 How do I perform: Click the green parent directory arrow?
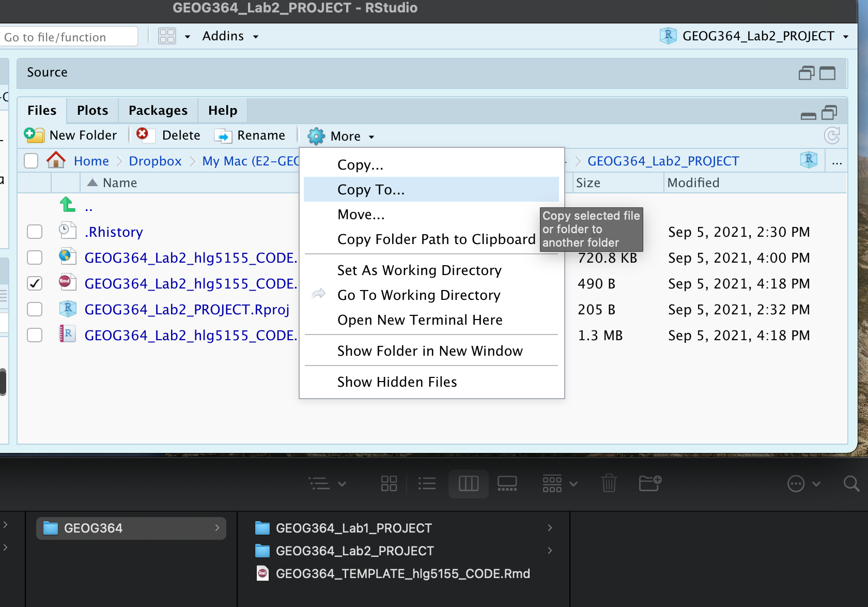point(68,205)
